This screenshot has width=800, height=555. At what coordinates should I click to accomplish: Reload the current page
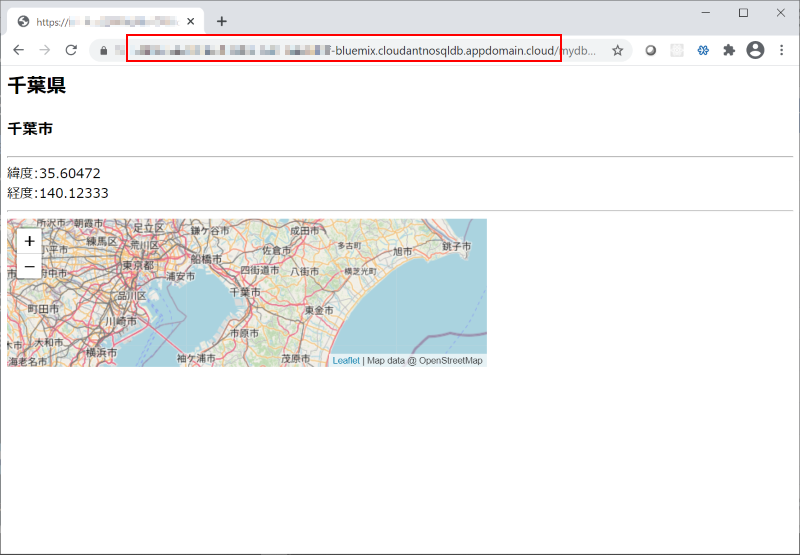pyautogui.click(x=71, y=50)
